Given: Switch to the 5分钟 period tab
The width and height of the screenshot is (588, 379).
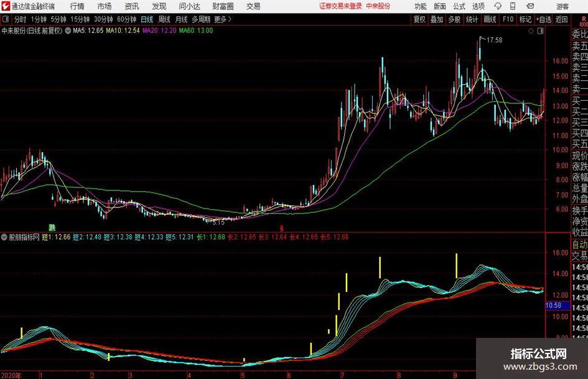Looking at the screenshot, I should [58, 19].
